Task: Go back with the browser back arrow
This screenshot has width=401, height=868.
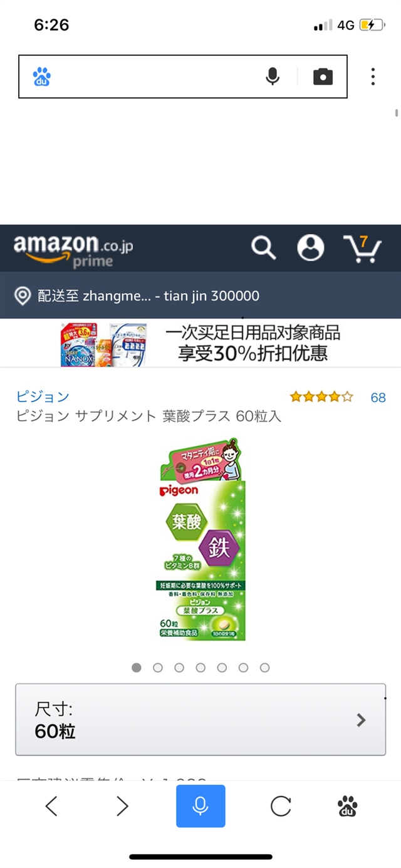Action: coord(51,806)
